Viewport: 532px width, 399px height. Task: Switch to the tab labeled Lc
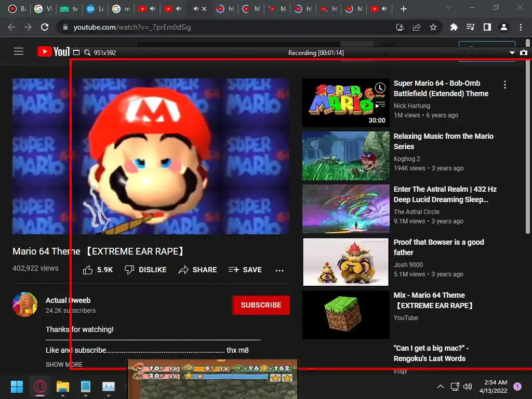coord(96,9)
